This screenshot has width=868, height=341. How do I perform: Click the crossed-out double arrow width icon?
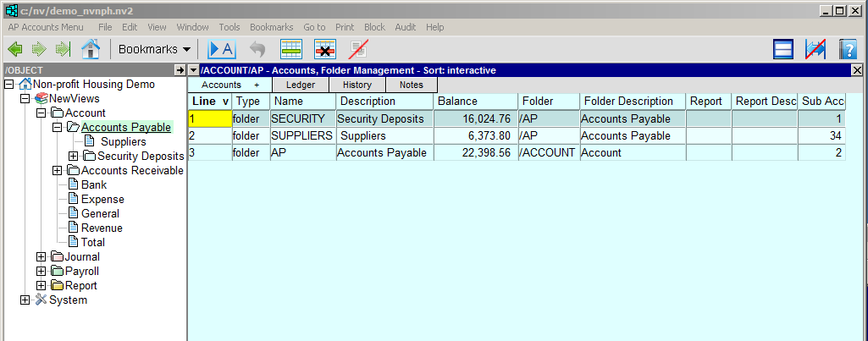click(x=815, y=49)
